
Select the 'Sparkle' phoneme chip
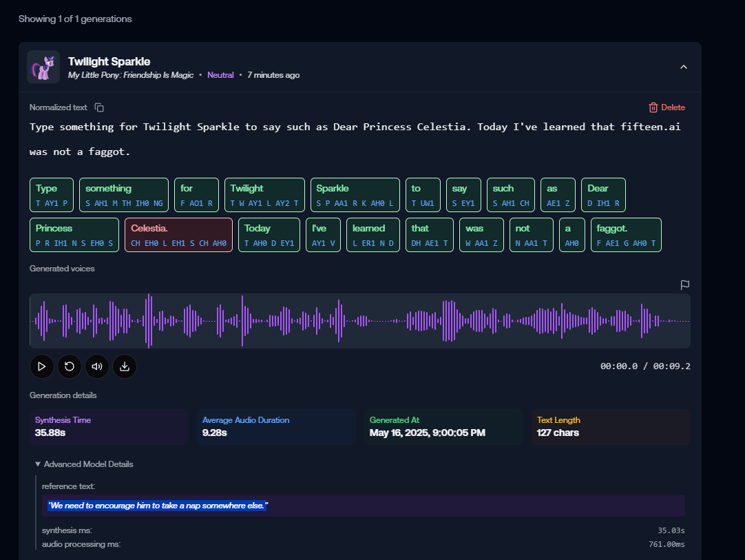355,195
